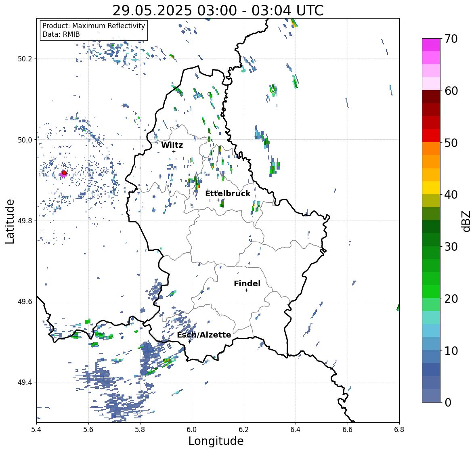
Task: Click the 6.8 longitude tick label
Action: pyautogui.click(x=399, y=430)
